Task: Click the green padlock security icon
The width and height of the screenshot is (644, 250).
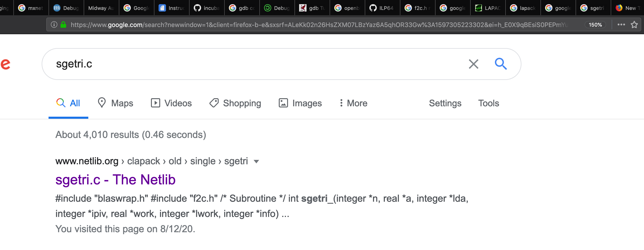Action: [x=64, y=24]
